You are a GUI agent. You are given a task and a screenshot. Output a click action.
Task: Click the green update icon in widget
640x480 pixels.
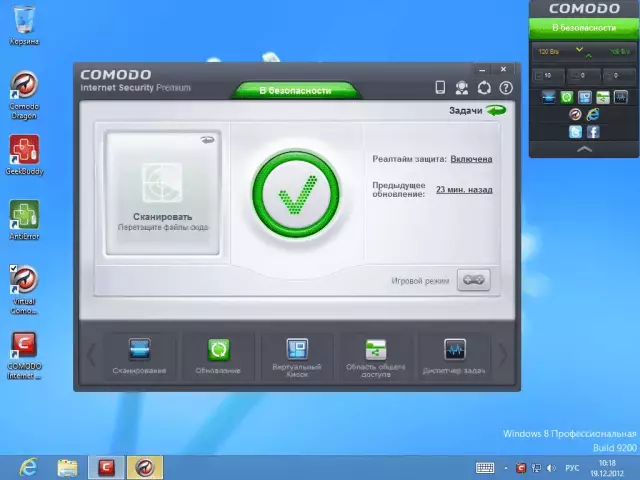[x=567, y=97]
